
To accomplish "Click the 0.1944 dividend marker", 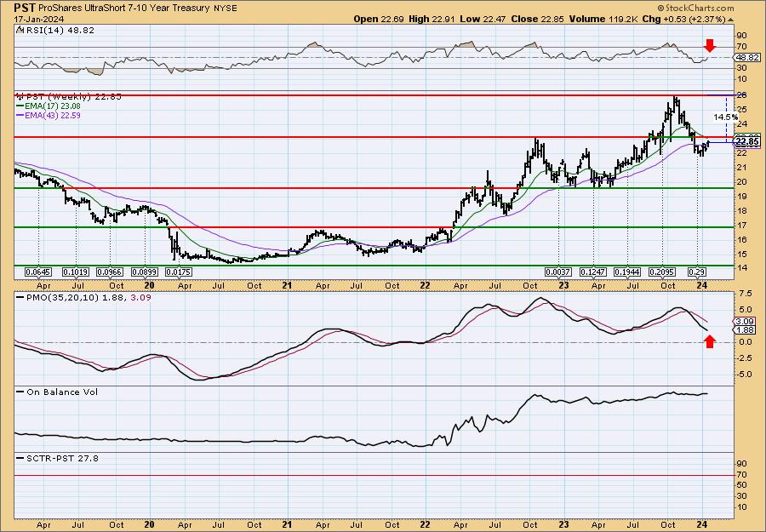I will 628,272.
